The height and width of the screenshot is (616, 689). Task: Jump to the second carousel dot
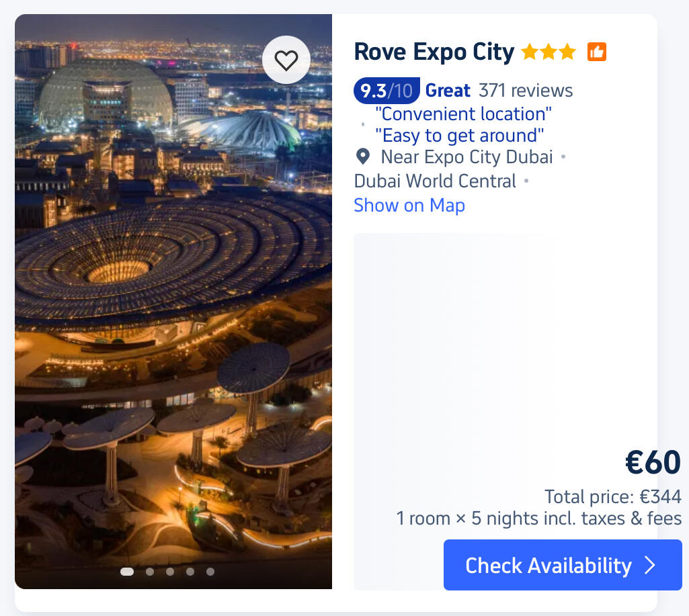pyautogui.click(x=150, y=572)
